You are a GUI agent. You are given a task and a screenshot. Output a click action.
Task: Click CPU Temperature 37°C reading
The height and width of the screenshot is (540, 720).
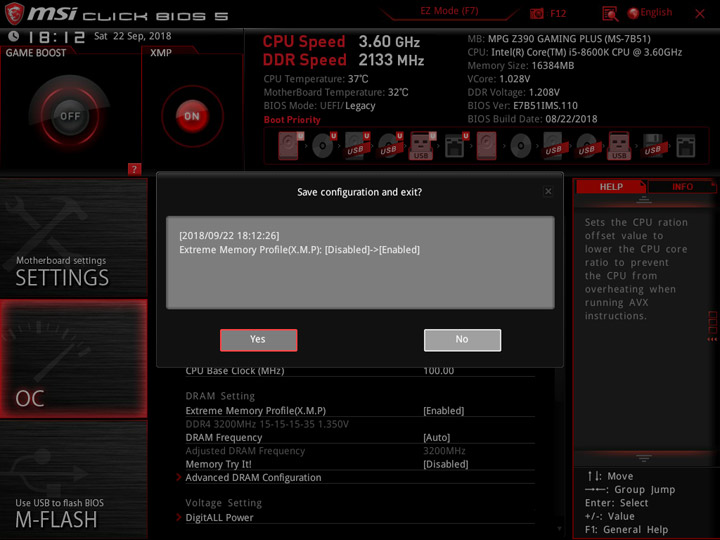point(316,79)
